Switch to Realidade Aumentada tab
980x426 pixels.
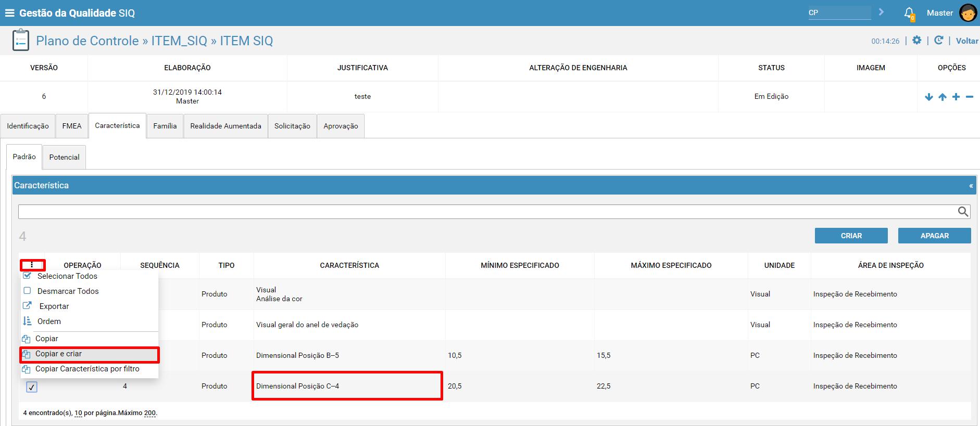225,126
